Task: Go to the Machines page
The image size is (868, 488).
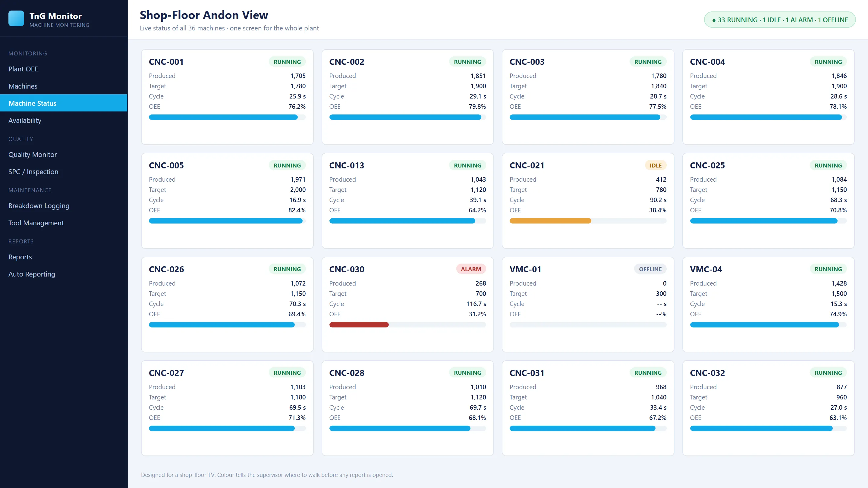Action: point(64,86)
